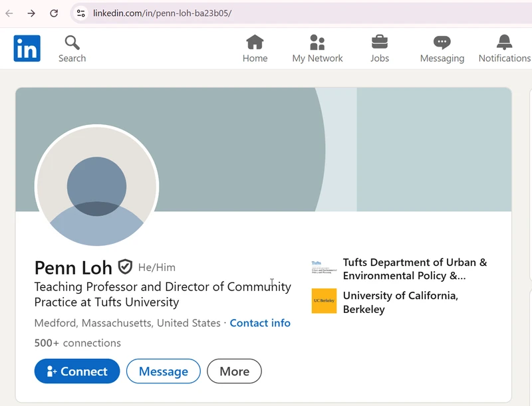Screen dimensions: 532x406
Task: Open the Messaging speech bubble icon
Action: coord(442,43)
